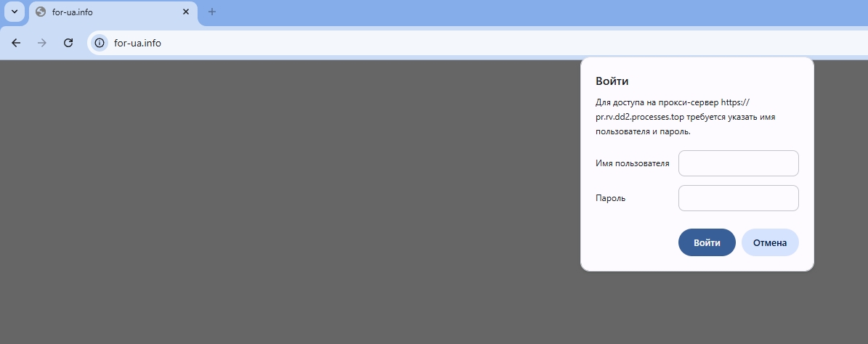Go back using the back arrow
The image size is (868, 344).
coord(16,43)
